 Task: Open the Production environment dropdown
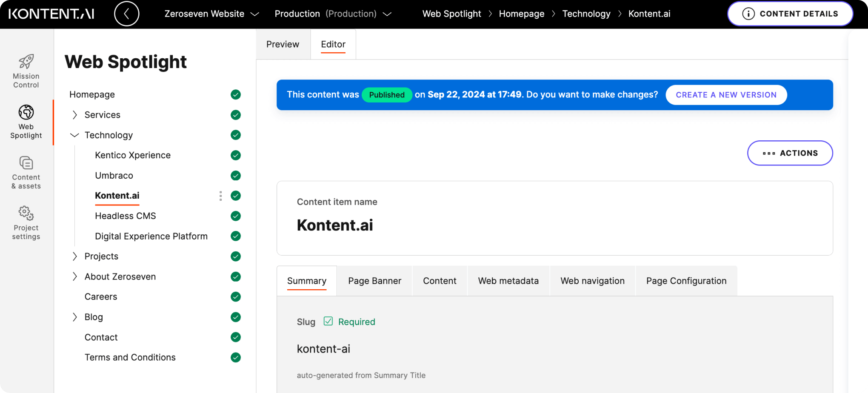(333, 13)
